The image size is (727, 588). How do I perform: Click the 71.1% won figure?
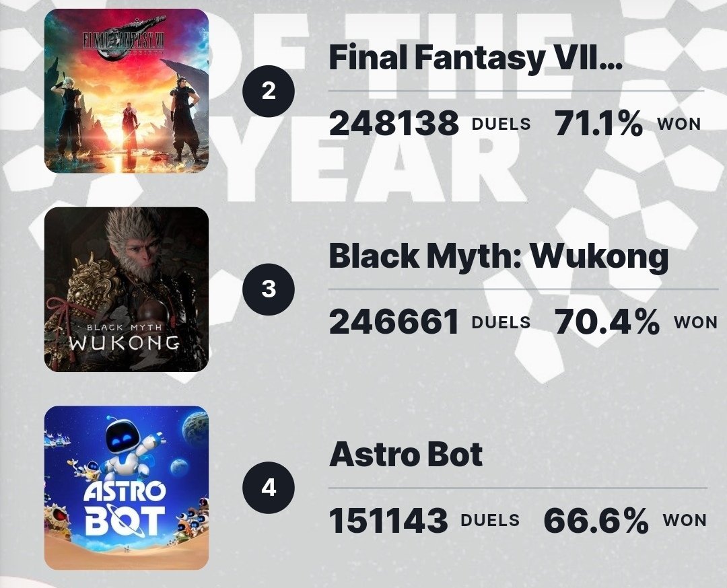point(598,124)
